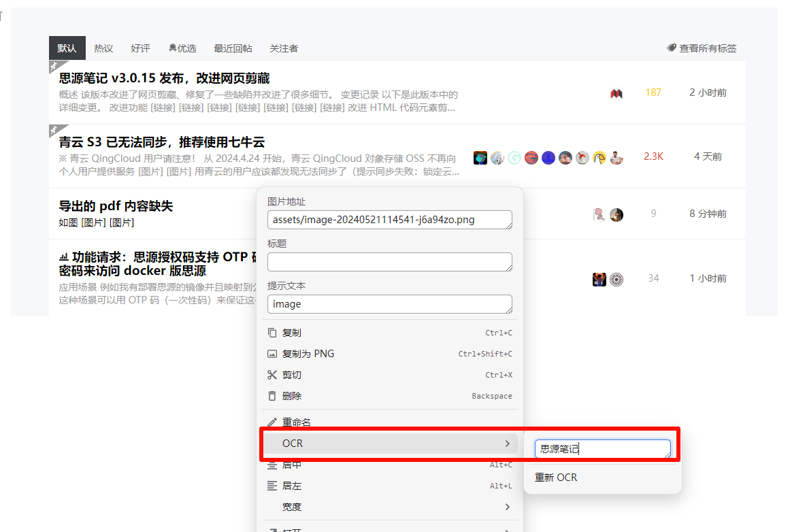This screenshot has height=532, width=790.
Task: Click the 4 天前 timestamp
Action: point(708,156)
